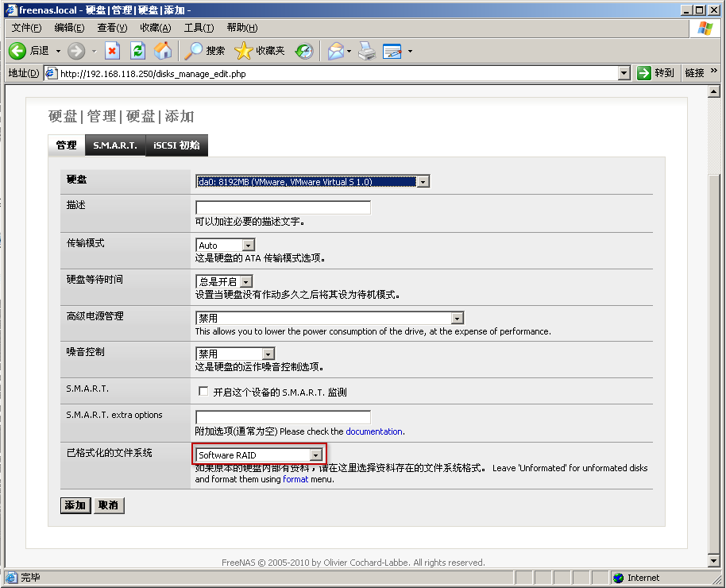
Task: Expand the toolbar overflow chevron beside 链接
Action: 713,71
